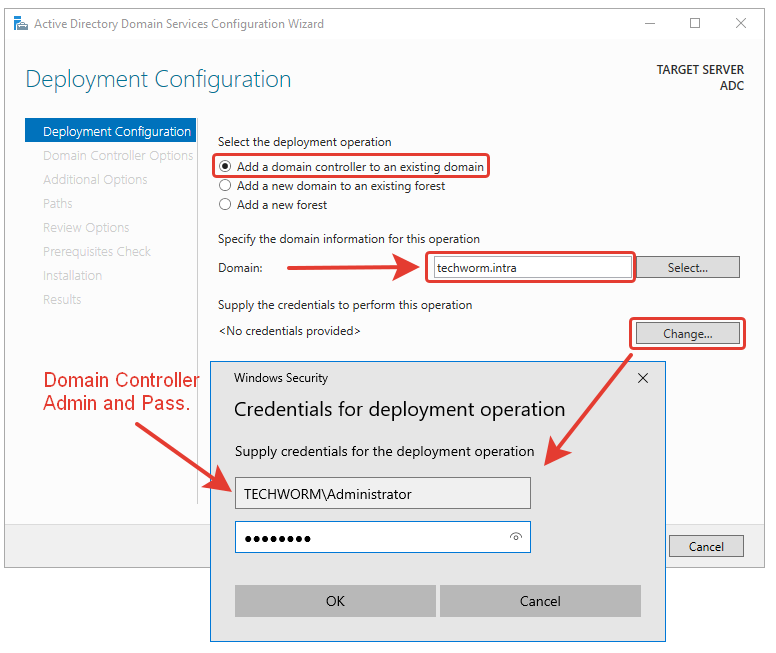Switch to the Paths step
Image resolution: width=776 pixels, height=653 pixels.
point(58,203)
